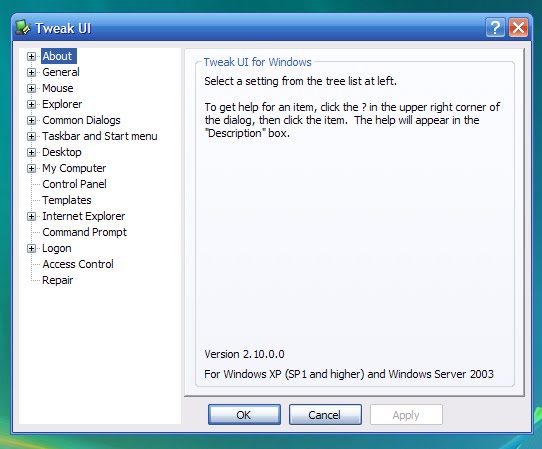Select General in the tree list
This screenshot has height=449, width=542.
(x=61, y=72)
